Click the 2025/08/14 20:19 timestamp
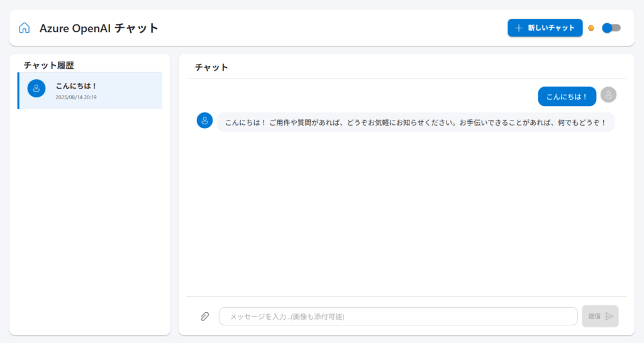 (x=76, y=97)
